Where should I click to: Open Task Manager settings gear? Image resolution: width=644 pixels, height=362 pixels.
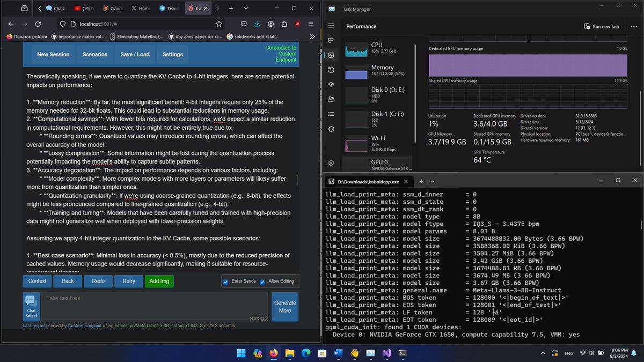[x=332, y=162]
